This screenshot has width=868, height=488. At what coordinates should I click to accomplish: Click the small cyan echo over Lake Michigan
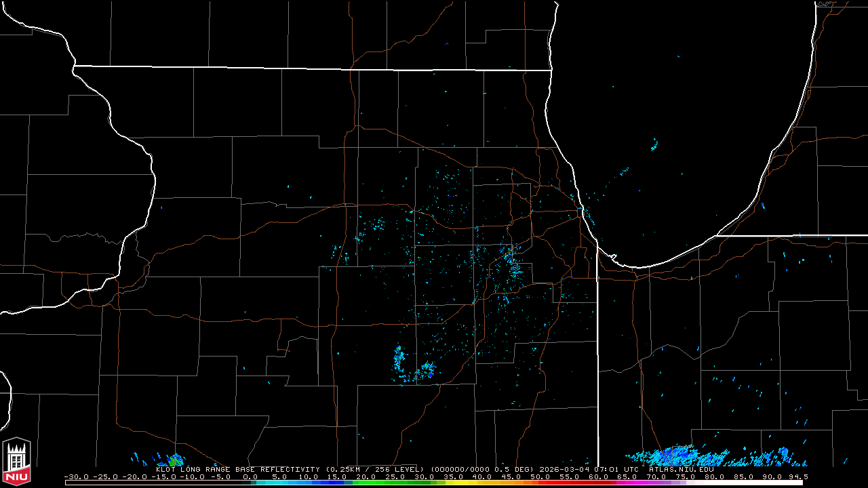coord(654,145)
